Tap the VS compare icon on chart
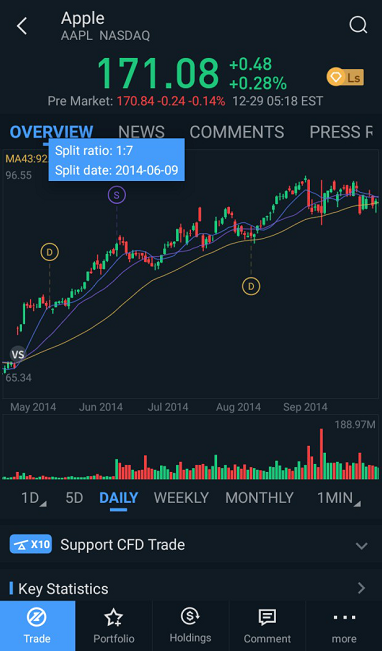The height and width of the screenshot is (651, 382). [18, 355]
